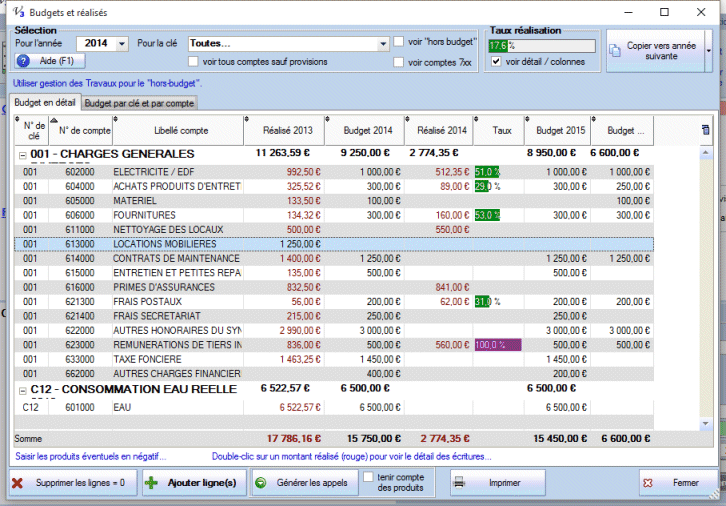Click the printer icon on Imprimer
The image size is (726, 506).
click(459, 483)
